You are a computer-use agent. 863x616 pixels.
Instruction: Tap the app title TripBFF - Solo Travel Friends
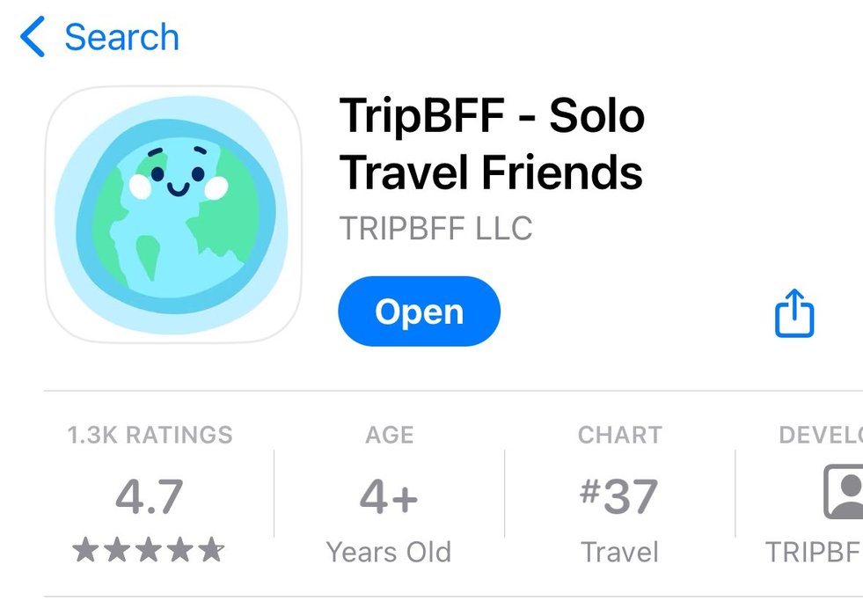(492, 143)
